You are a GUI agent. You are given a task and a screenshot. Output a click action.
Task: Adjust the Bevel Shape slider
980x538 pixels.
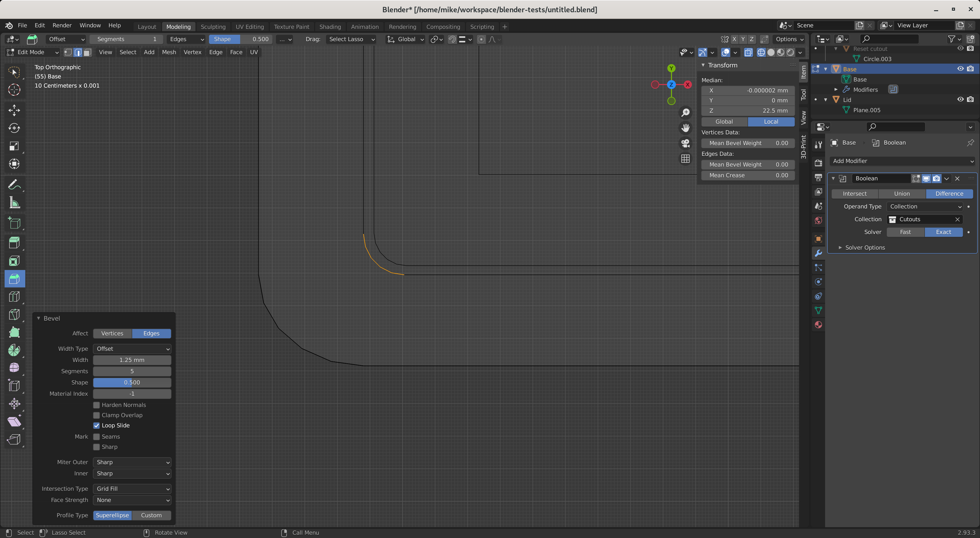click(x=132, y=382)
